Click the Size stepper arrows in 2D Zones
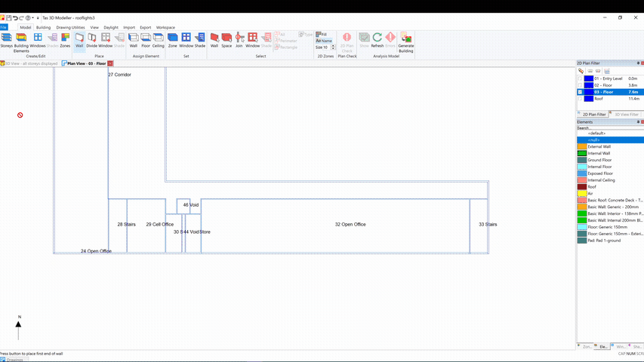 (333, 48)
